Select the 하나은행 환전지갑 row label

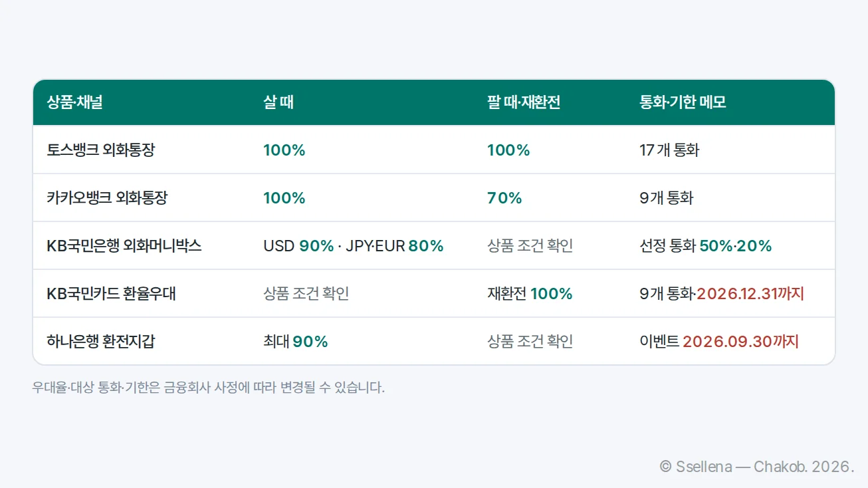click(x=101, y=342)
